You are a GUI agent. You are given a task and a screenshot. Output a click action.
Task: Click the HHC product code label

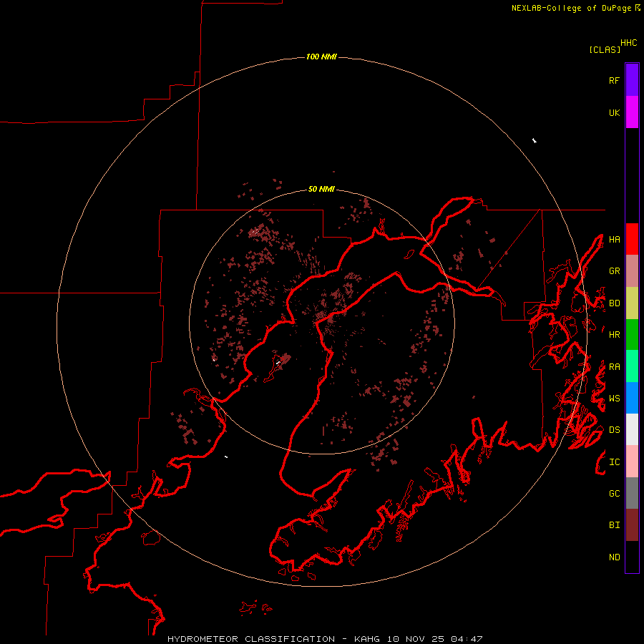(628, 43)
